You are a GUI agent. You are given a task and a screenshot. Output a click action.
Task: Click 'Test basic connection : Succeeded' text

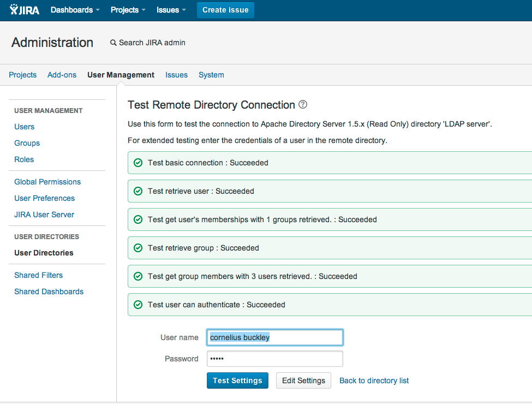point(208,163)
